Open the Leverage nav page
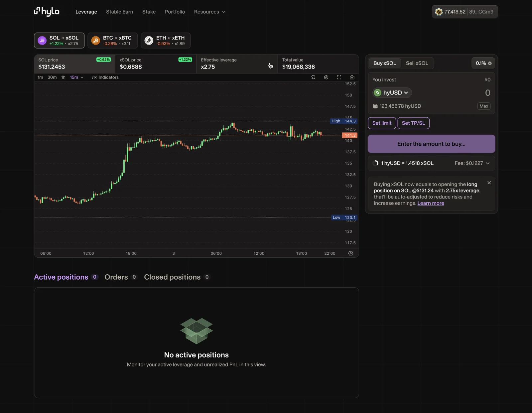The height and width of the screenshot is (413, 532). click(x=86, y=12)
